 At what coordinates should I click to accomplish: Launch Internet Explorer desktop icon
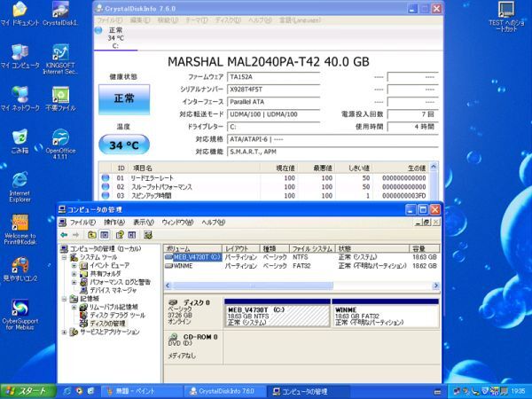20,186
